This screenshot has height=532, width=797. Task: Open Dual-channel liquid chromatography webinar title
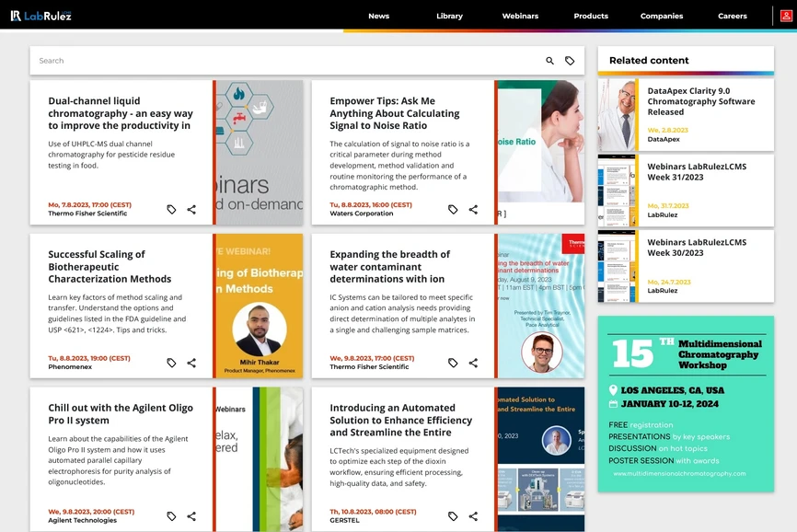[x=121, y=113]
